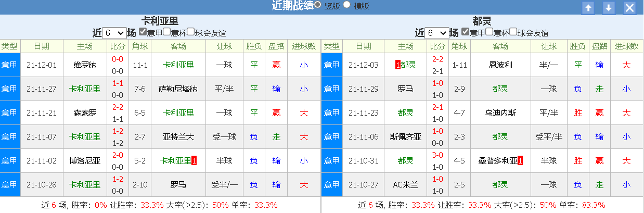Screen dimensions: 644x213
Task: Click date 21-11-07
Action: click(42, 137)
